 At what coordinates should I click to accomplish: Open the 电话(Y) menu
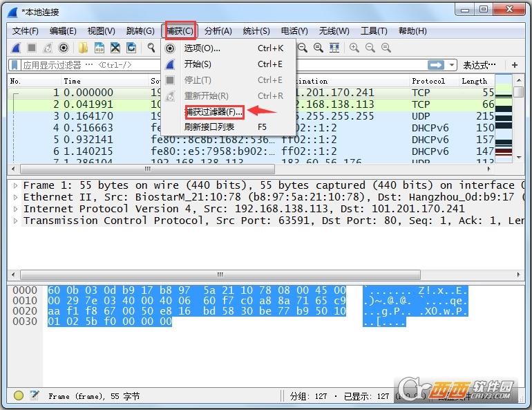point(294,31)
